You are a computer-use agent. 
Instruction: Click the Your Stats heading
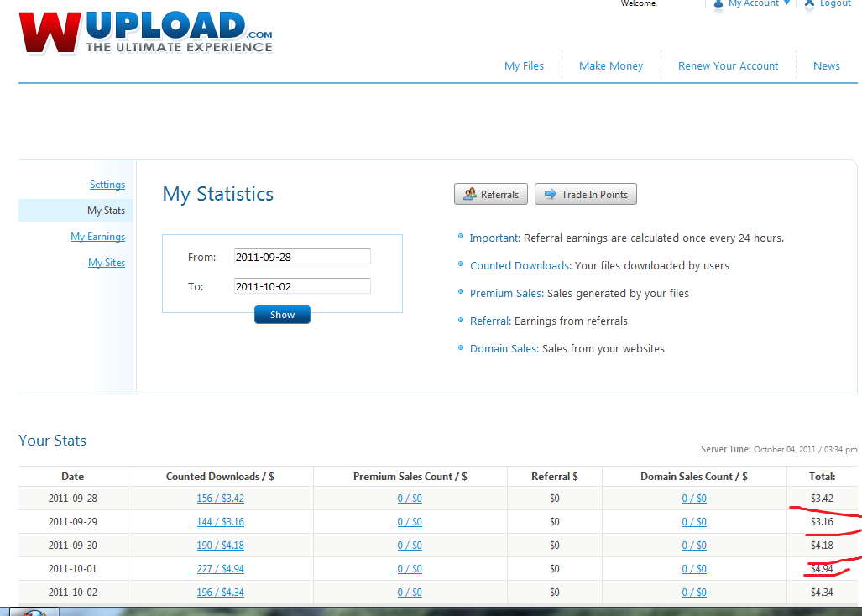52,441
